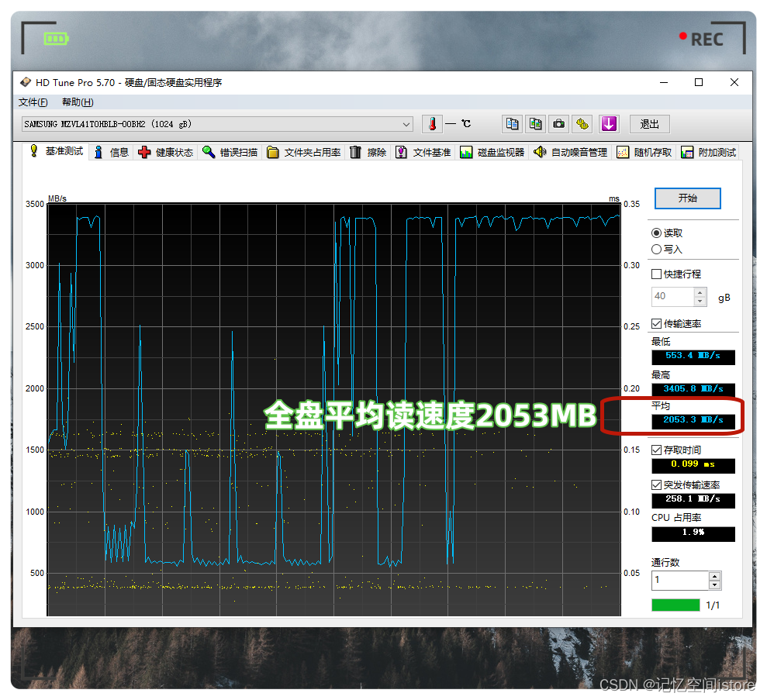Click the copy screenshot to clipboard icon
767x700 pixels.
535,124
